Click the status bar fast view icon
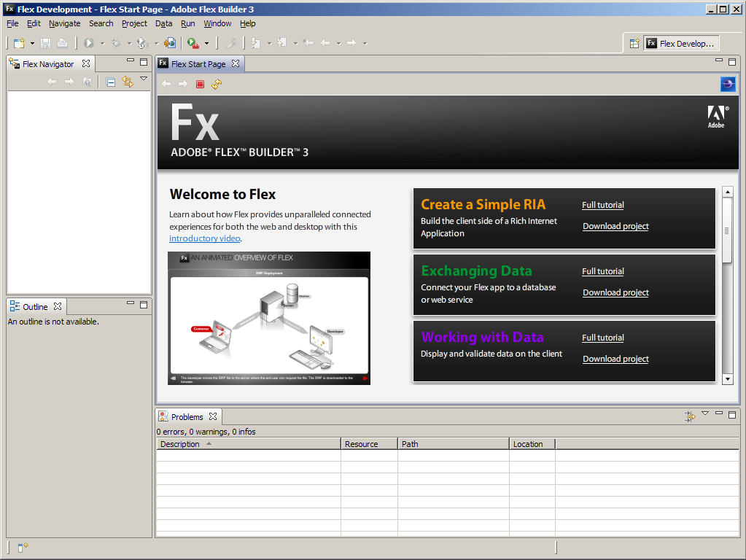The height and width of the screenshot is (560, 746). (23, 548)
